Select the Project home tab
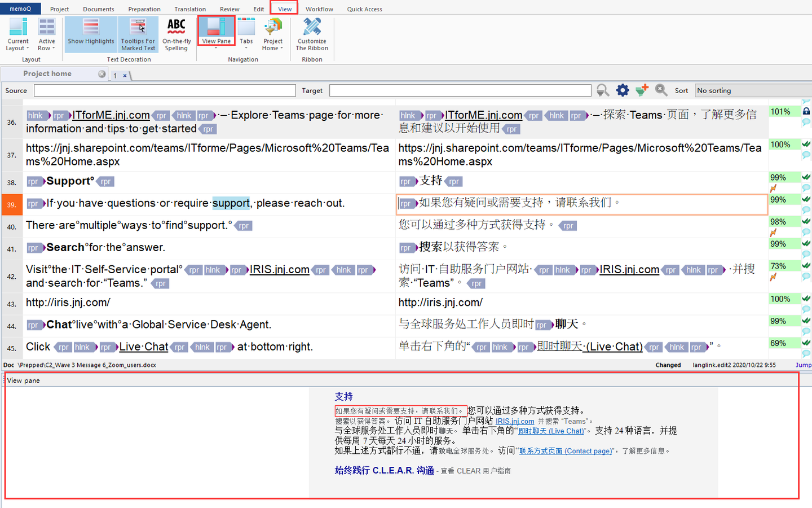This screenshot has width=812, height=508. tap(47, 73)
